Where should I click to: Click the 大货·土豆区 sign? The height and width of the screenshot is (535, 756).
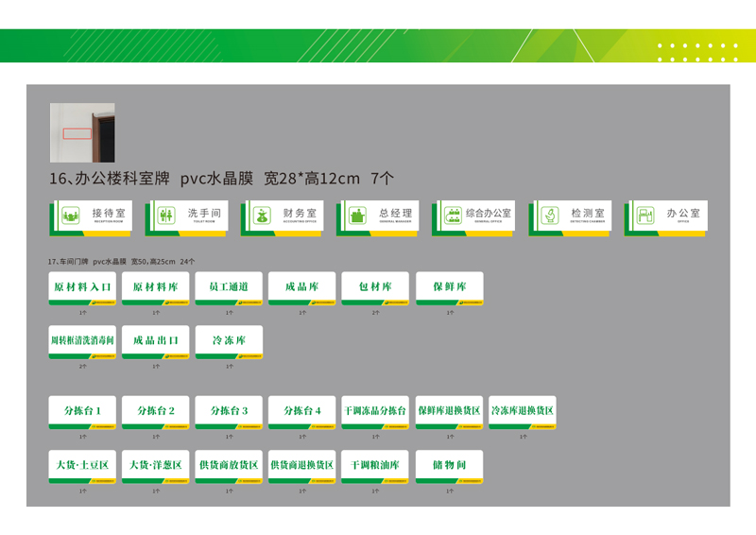(82, 467)
